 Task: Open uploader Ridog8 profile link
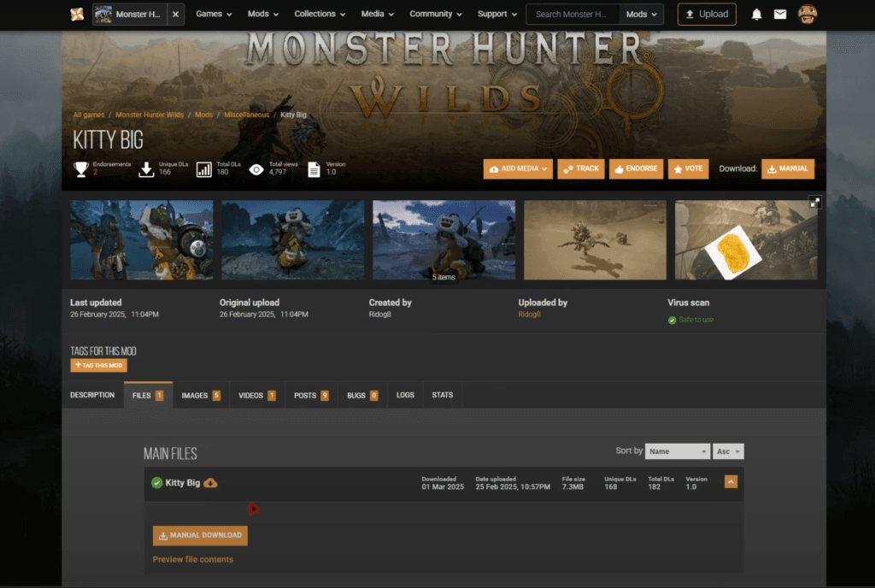point(529,314)
